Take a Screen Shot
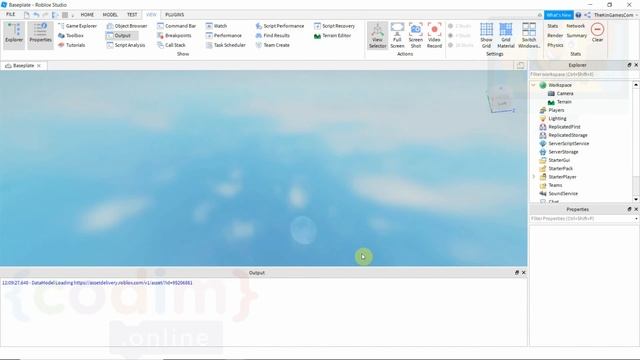 (x=416, y=36)
